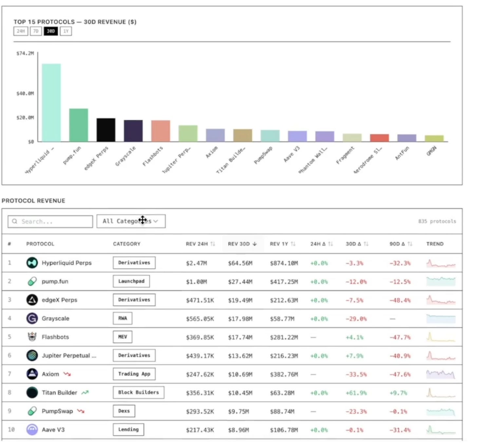Open the Jupiter Perpetual protocol name
Screen dimensions: 477x448
pyautogui.click(x=69, y=356)
